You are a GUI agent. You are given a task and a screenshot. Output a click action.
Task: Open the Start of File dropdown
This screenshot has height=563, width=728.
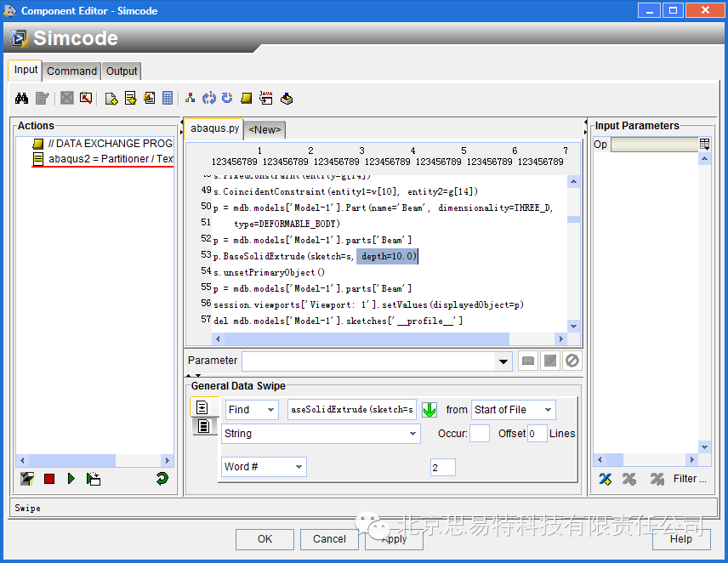click(x=513, y=410)
